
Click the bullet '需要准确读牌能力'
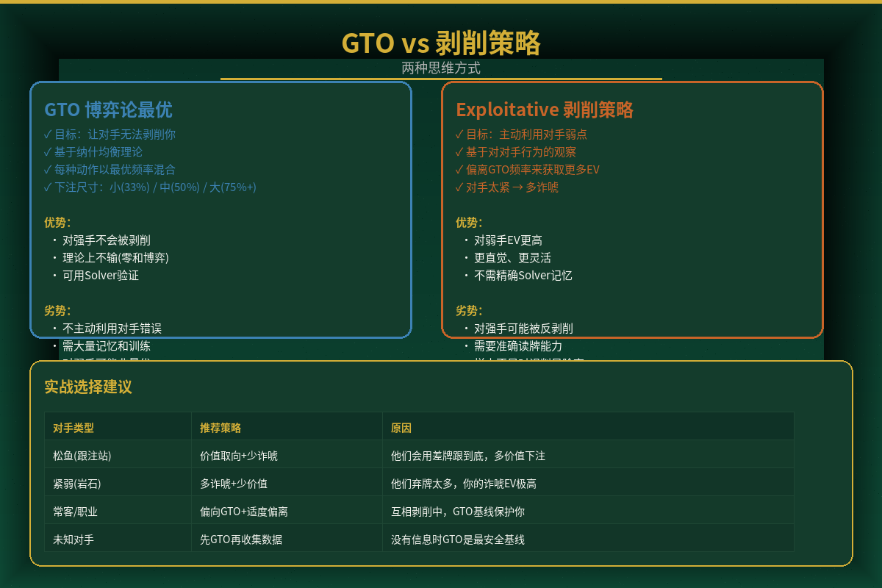tap(517, 346)
